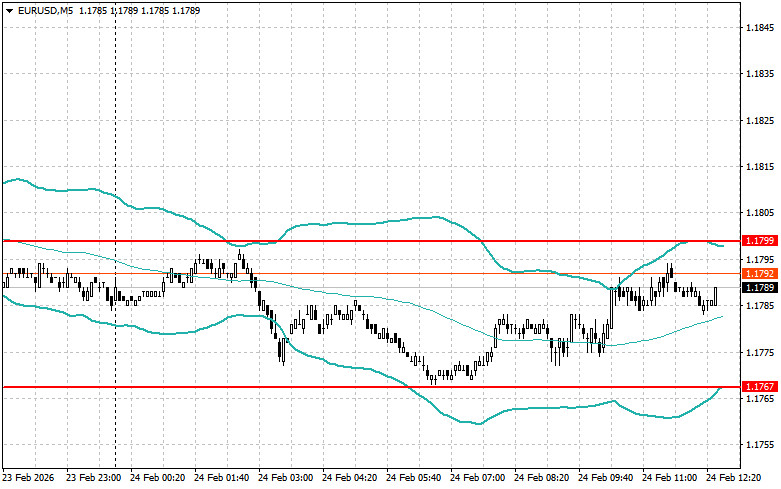781x489 pixels.
Task: Click the 1.1795 price scale value
Action: coord(760,259)
